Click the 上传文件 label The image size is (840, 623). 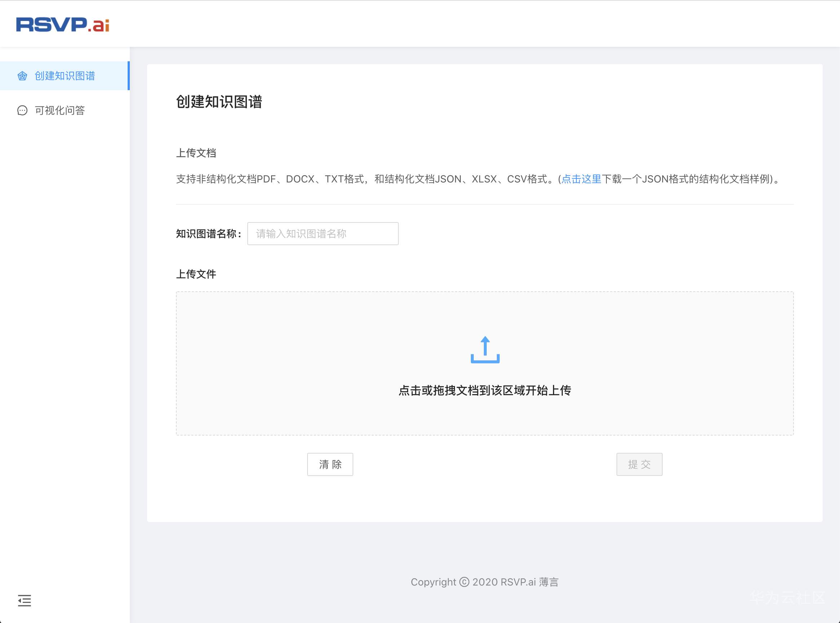pyautogui.click(x=196, y=274)
